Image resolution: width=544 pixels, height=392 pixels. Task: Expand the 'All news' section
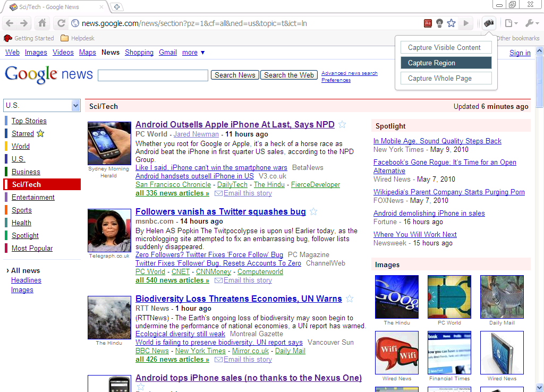point(23,270)
